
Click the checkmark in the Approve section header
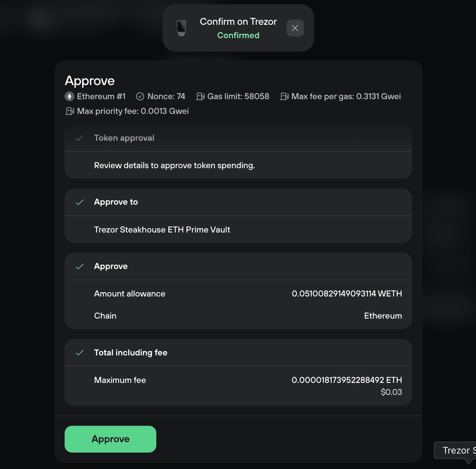(x=80, y=267)
